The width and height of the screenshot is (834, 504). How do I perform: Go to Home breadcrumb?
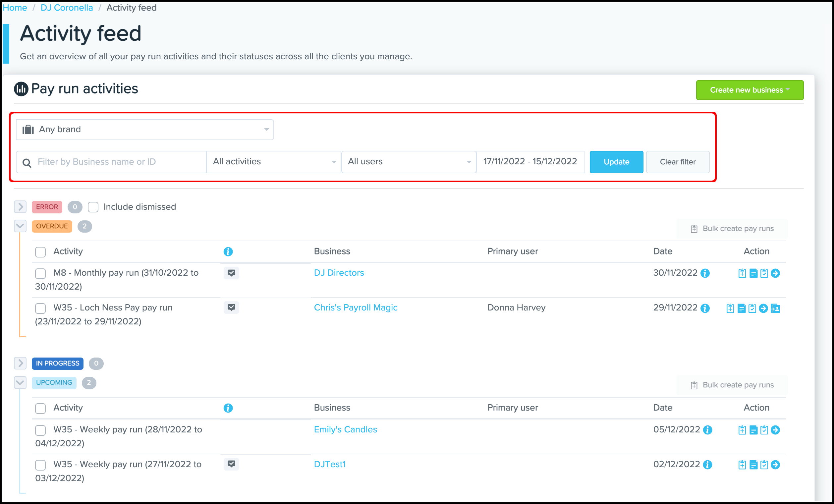point(15,8)
